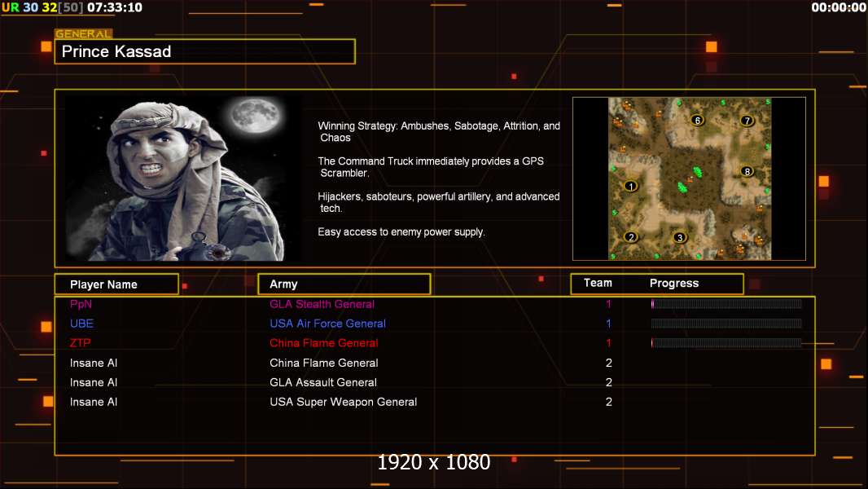Click Easy access to enemy power supply
868x489 pixels.
pos(401,232)
